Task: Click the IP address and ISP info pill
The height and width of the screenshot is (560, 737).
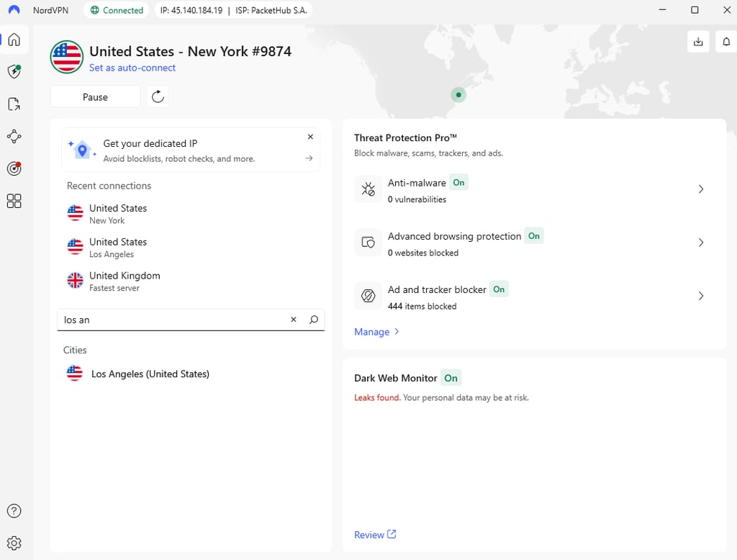Action: pyautogui.click(x=234, y=10)
